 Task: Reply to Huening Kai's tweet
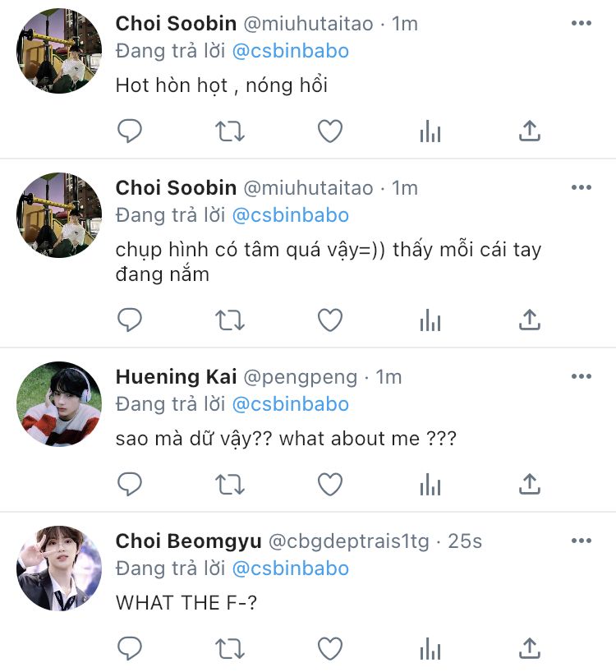[x=130, y=484]
